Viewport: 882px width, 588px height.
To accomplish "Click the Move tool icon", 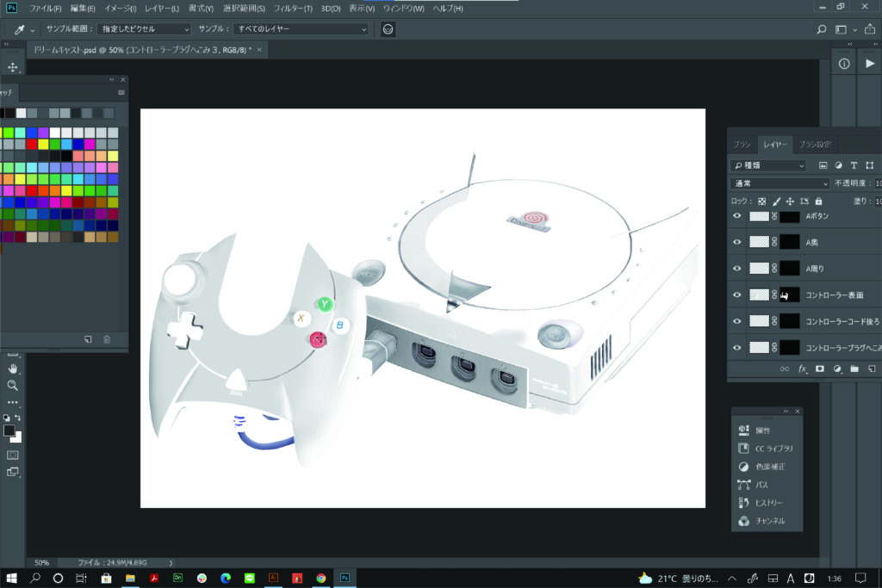I will pyautogui.click(x=12, y=67).
